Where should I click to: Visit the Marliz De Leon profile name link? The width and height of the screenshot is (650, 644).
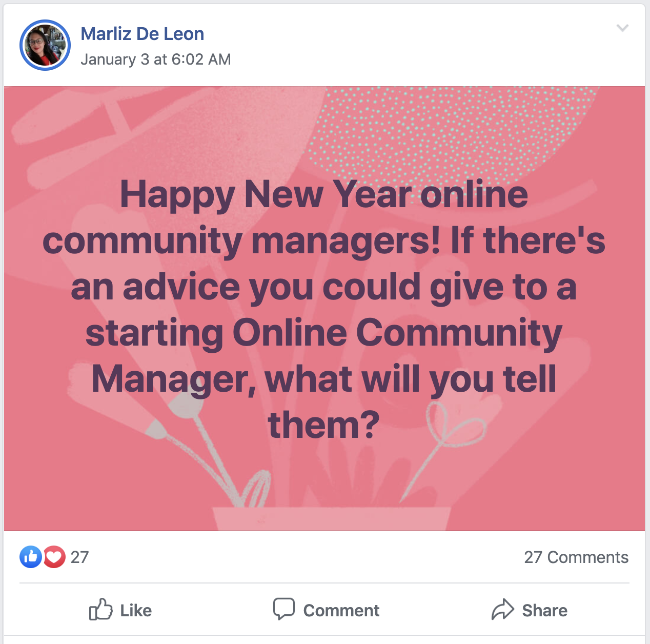pyautogui.click(x=143, y=34)
